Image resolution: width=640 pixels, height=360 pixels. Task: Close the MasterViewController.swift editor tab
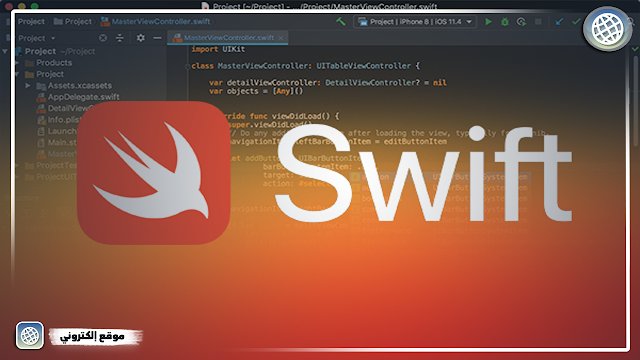tap(281, 38)
